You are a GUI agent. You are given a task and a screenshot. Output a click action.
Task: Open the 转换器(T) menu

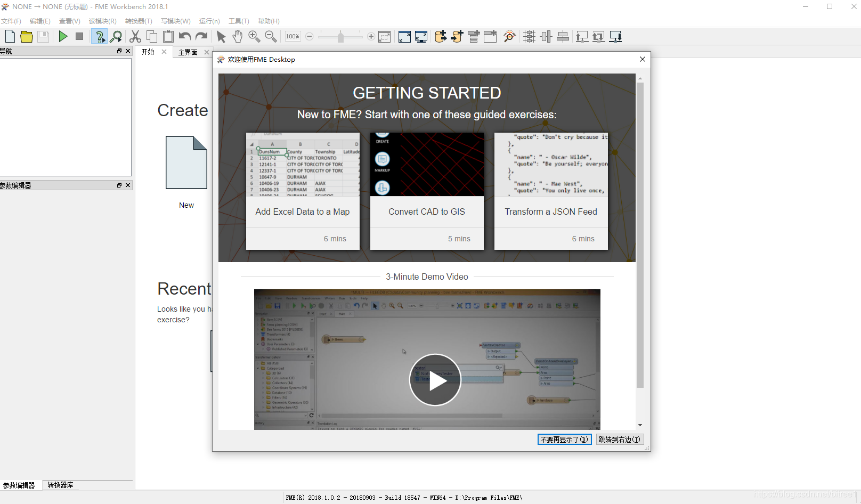(x=139, y=21)
